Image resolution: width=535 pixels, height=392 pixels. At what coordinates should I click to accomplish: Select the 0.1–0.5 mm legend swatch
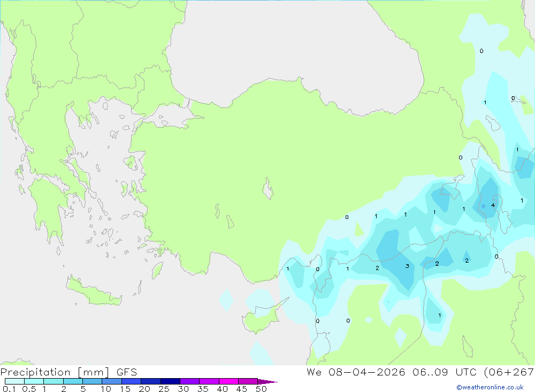click(14, 381)
